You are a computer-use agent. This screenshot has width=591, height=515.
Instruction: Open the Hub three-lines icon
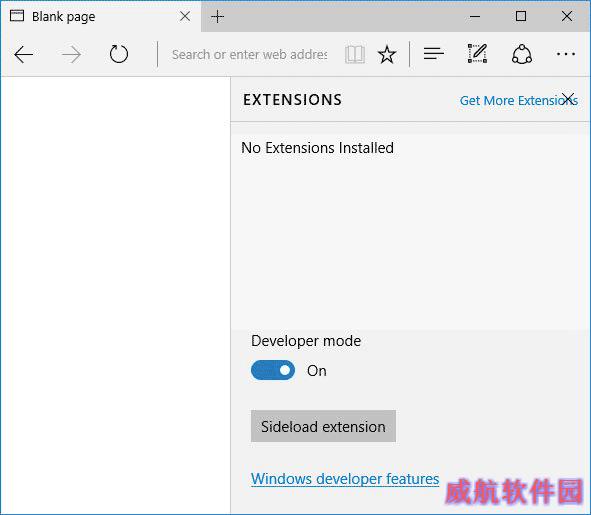433,54
